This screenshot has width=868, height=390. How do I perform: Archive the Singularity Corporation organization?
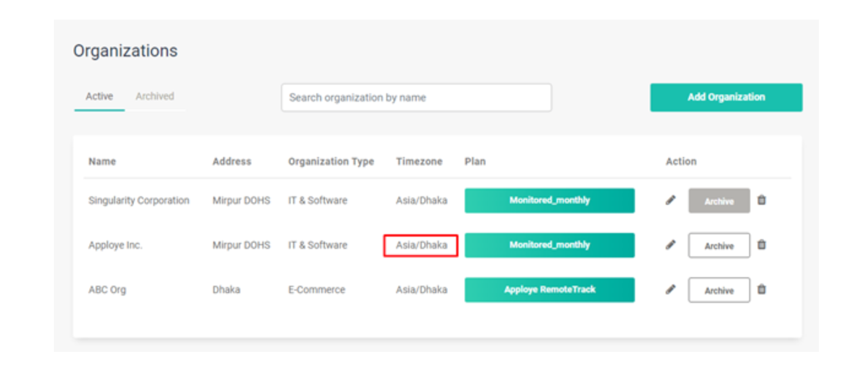click(719, 201)
